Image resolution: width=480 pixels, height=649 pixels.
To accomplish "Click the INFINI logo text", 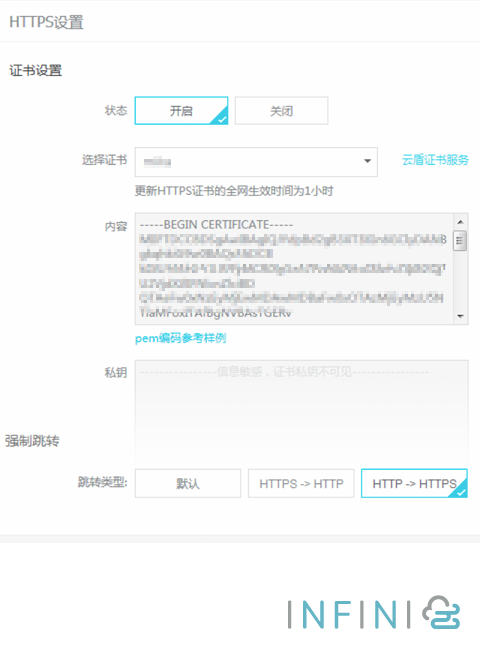I will (x=349, y=615).
